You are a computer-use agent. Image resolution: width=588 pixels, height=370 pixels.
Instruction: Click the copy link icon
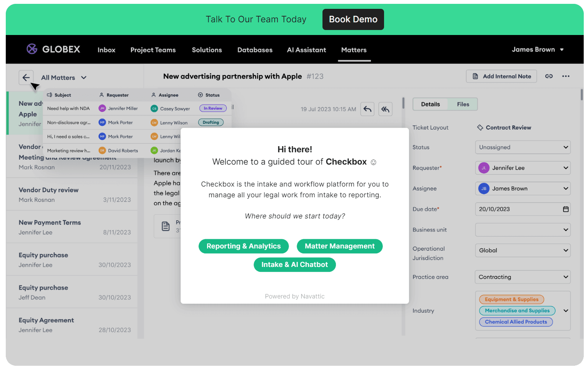549,76
